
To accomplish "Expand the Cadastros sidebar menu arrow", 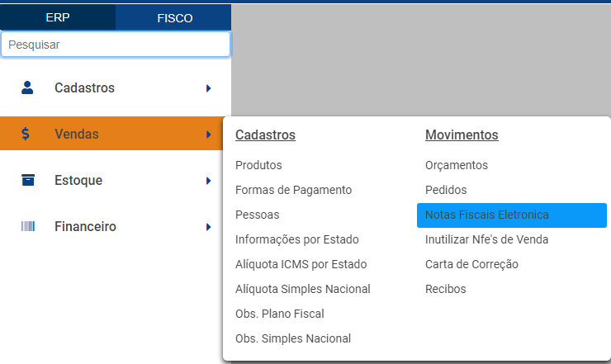I will click(x=209, y=87).
